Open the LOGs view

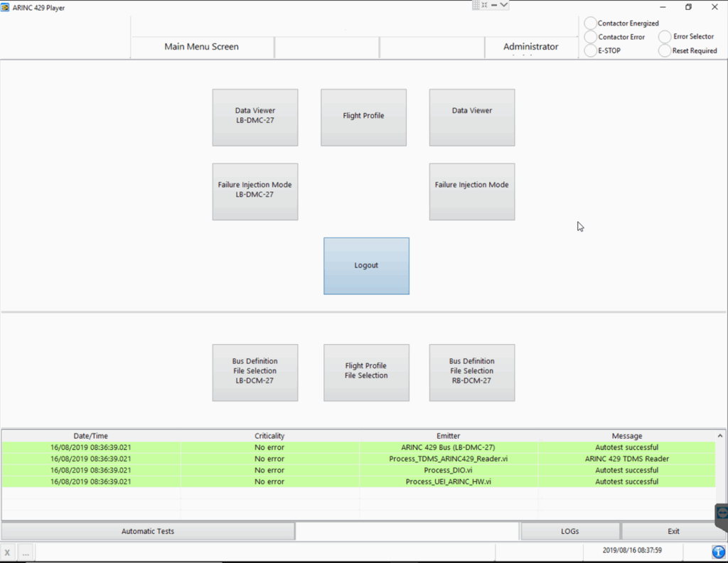569,531
